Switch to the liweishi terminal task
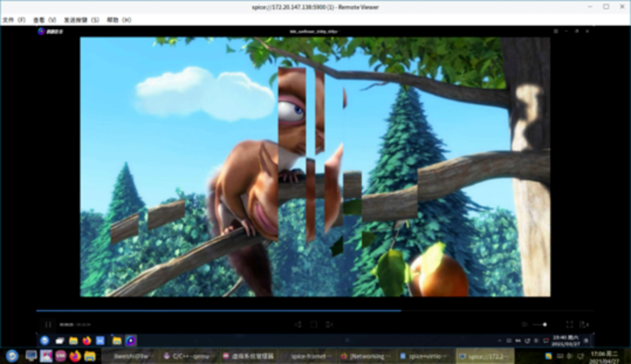 coord(131,356)
